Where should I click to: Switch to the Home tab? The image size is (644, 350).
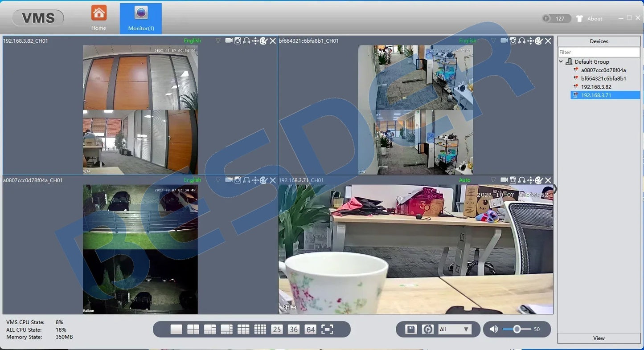coord(98,18)
